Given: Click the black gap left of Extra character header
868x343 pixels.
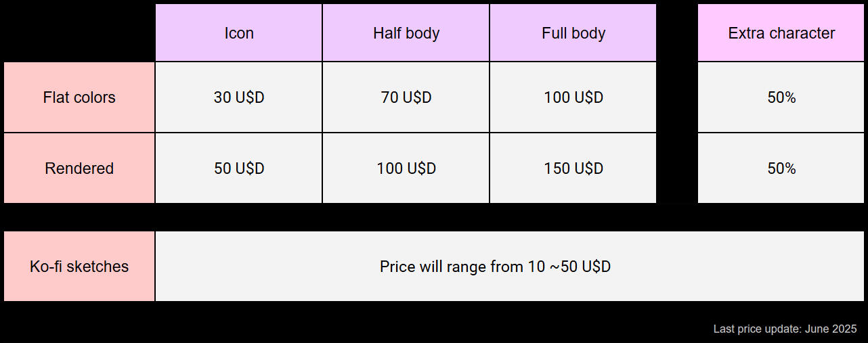Looking at the screenshot, I should click(677, 33).
